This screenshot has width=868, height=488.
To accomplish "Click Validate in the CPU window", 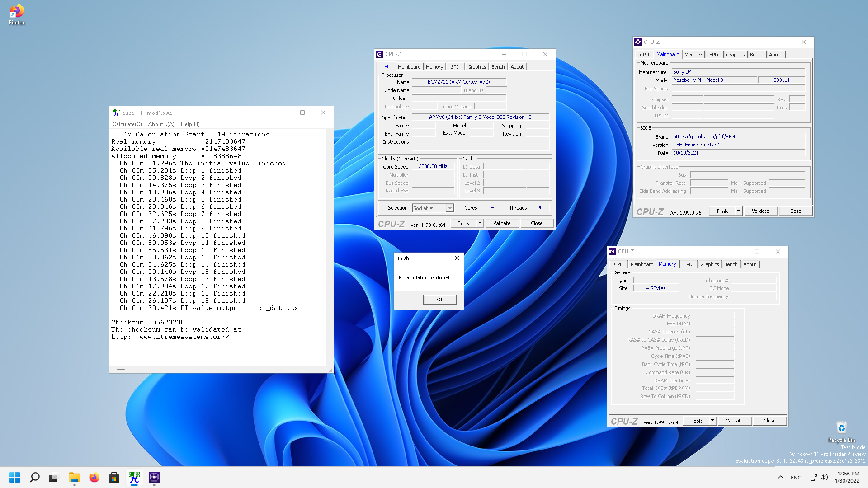I will [x=502, y=224].
